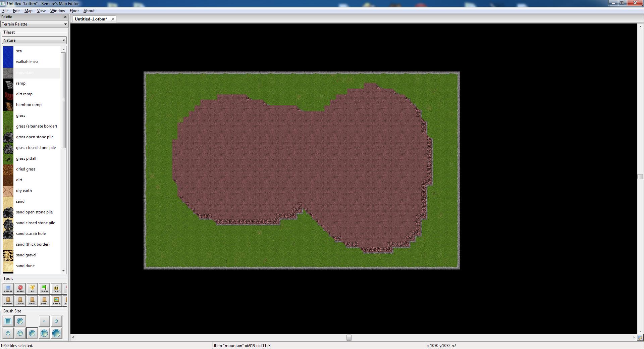Select the Magic door tool
Image resolution: width=644 pixels, height=349 pixels.
coord(32,301)
